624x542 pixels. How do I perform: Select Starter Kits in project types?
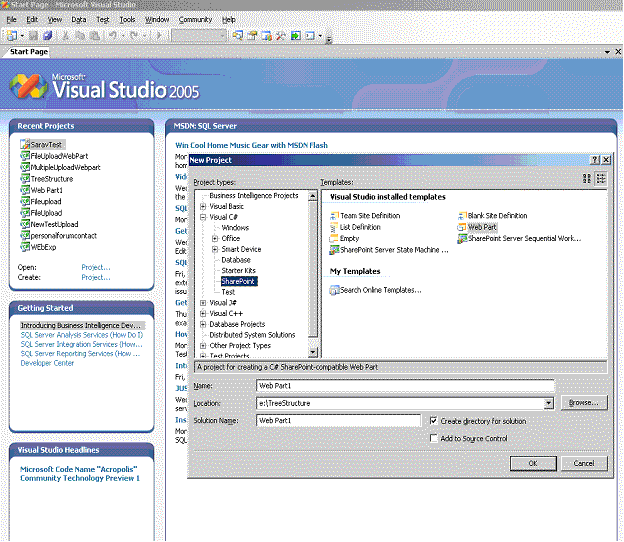click(x=238, y=271)
